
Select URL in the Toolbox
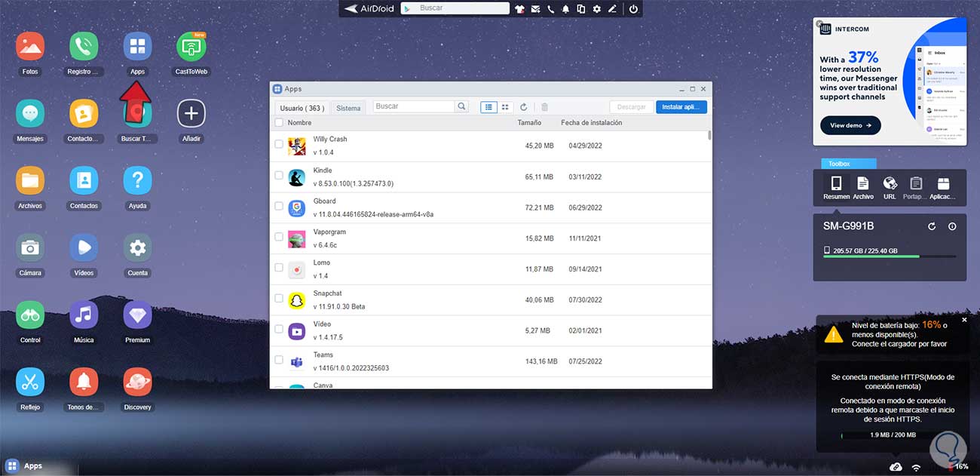(x=890, y=188)
